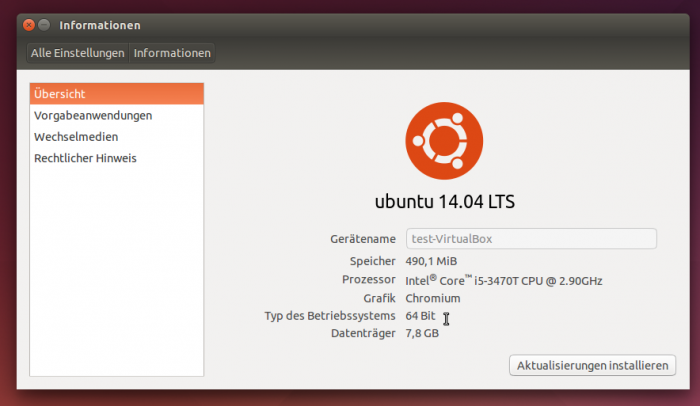
Task: Click the Gerätename label
Action: coord(363,240)
